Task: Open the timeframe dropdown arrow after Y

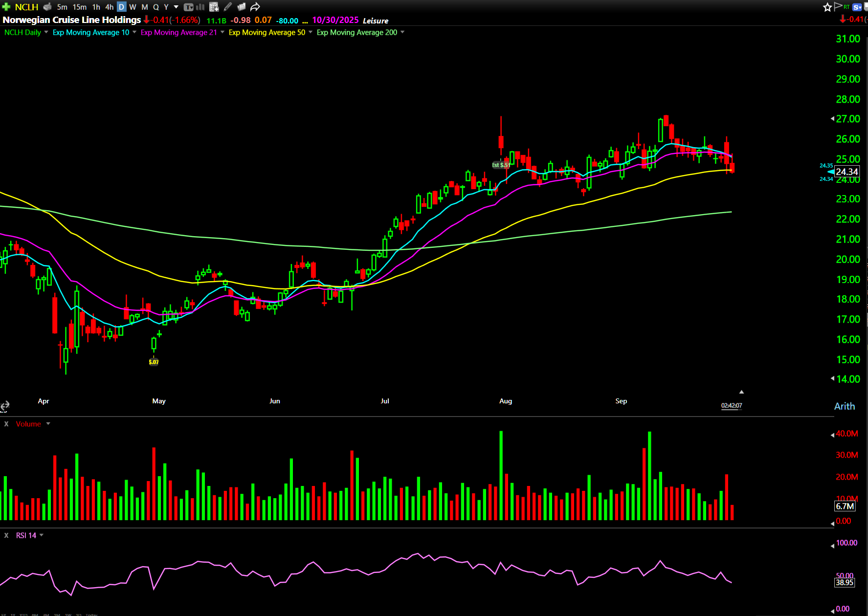Action: [x=176, y=7]
